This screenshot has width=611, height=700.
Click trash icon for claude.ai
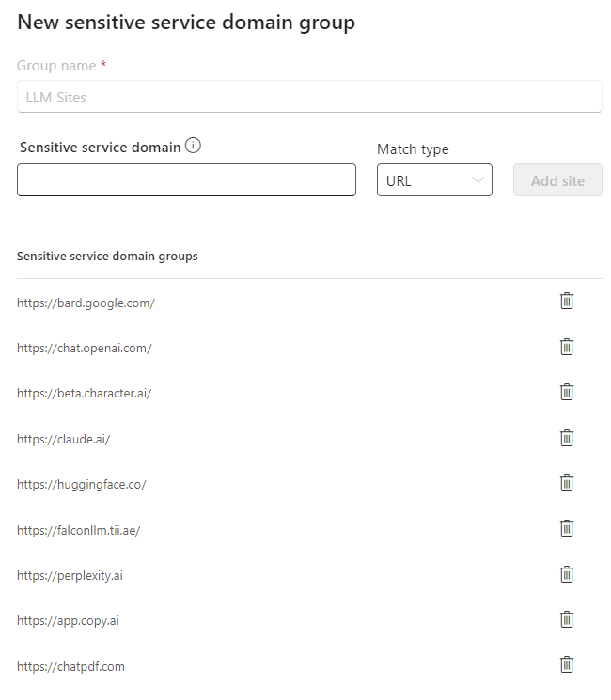[566, 438]
